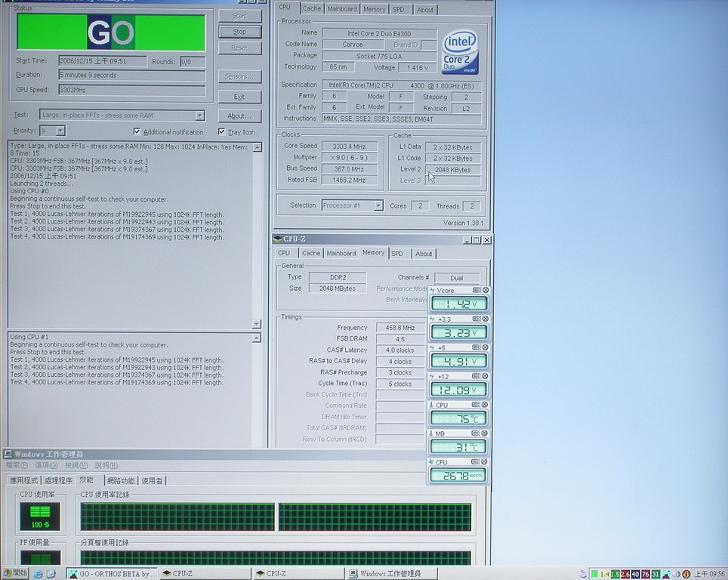Close the +12 voltage gadget

(x=485, y=376)
